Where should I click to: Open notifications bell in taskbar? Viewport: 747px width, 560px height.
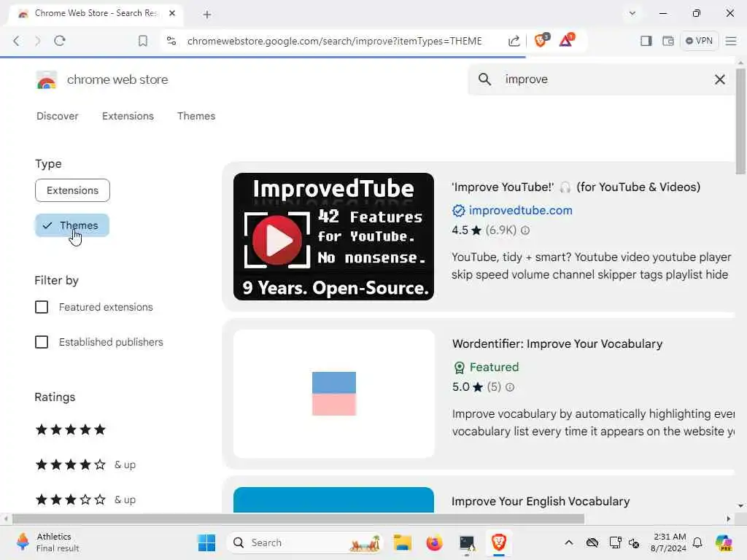click(x=697, y=542)
